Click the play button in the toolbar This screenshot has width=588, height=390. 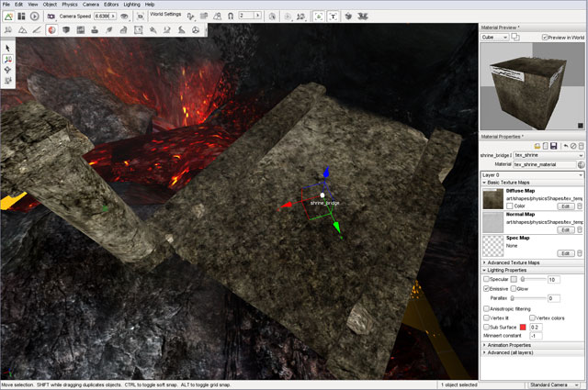35,16
